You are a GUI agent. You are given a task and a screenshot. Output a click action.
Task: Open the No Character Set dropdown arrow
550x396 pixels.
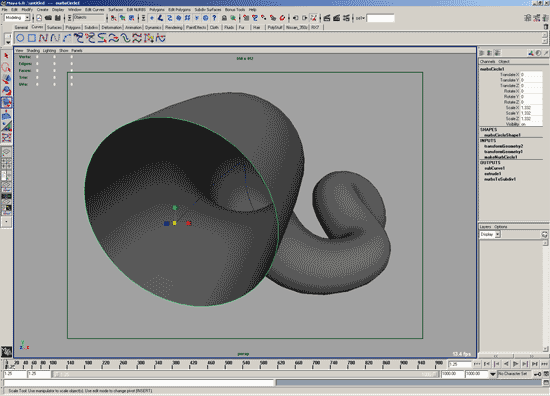[x=493, y=374]
